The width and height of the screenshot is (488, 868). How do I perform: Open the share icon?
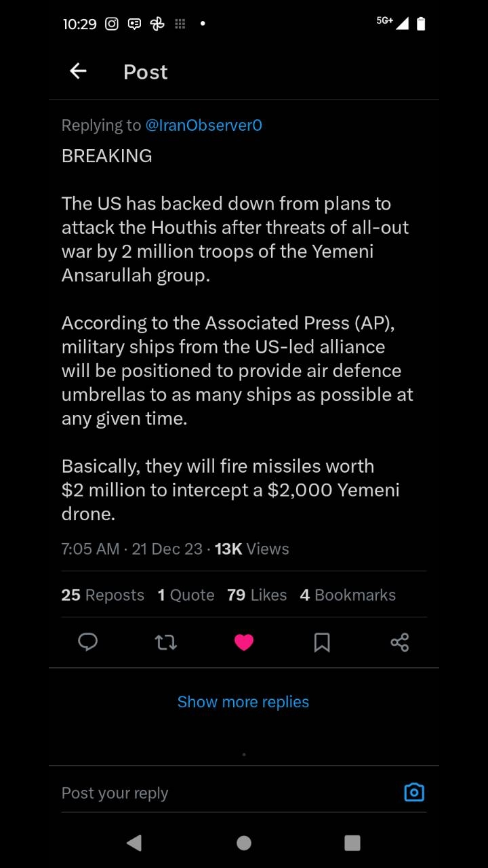pos(400,642)
